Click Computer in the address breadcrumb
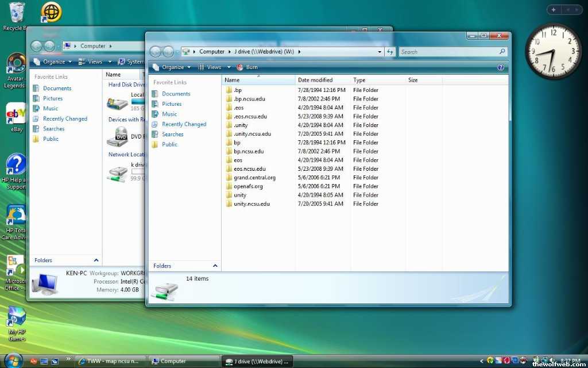 (212, 52)
